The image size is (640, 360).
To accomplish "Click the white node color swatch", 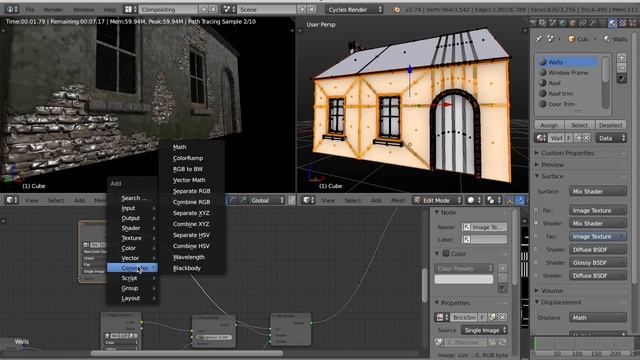I will pyautogui.click(x=464, y=279).
